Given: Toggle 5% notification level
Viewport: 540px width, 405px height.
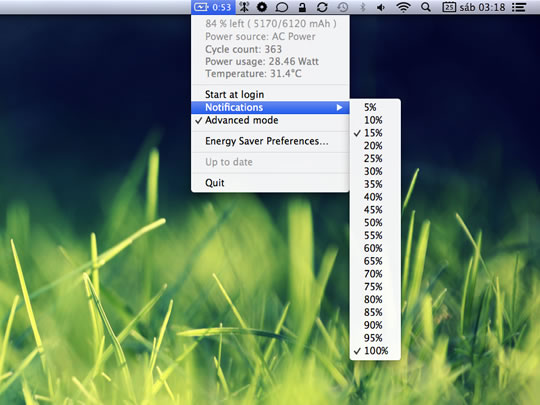Looking at the screenshot, I should tap(375, 107).
